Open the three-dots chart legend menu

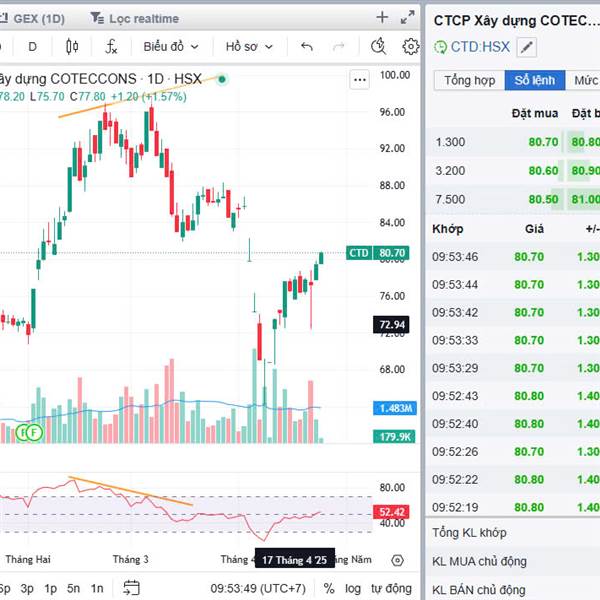360,80
